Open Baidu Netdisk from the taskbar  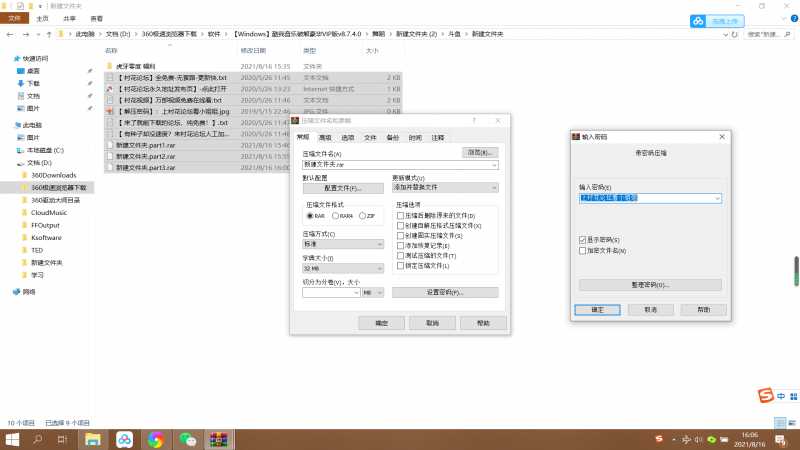(x=125, y=439)
